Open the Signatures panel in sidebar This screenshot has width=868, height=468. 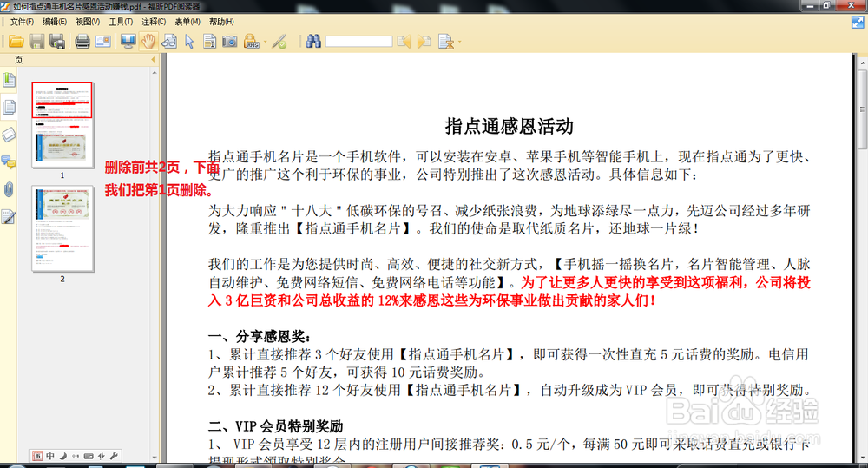click(9, 217)
